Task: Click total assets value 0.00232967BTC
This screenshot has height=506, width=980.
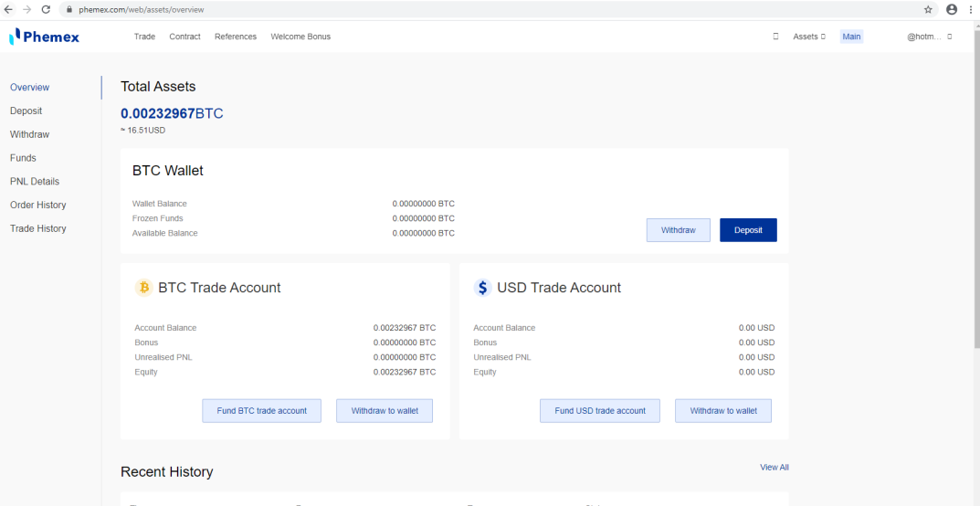Action: point(172,113)
